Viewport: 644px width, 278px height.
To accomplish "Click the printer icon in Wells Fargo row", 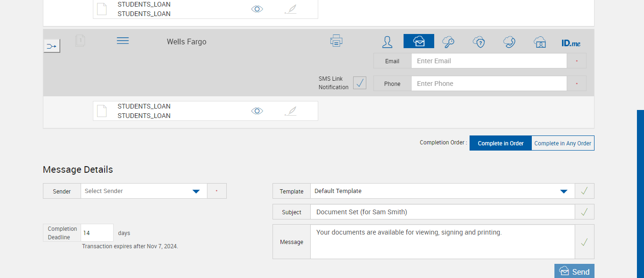I will click(336, 41).
